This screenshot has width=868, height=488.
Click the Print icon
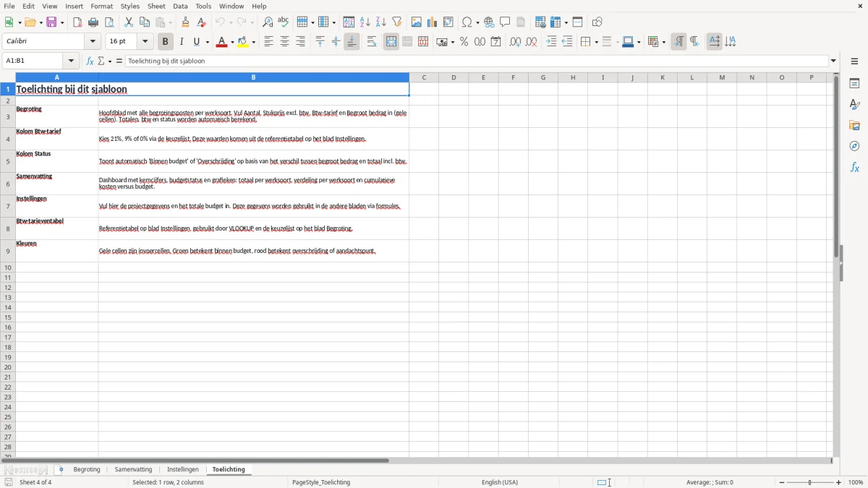pos(93,22)
